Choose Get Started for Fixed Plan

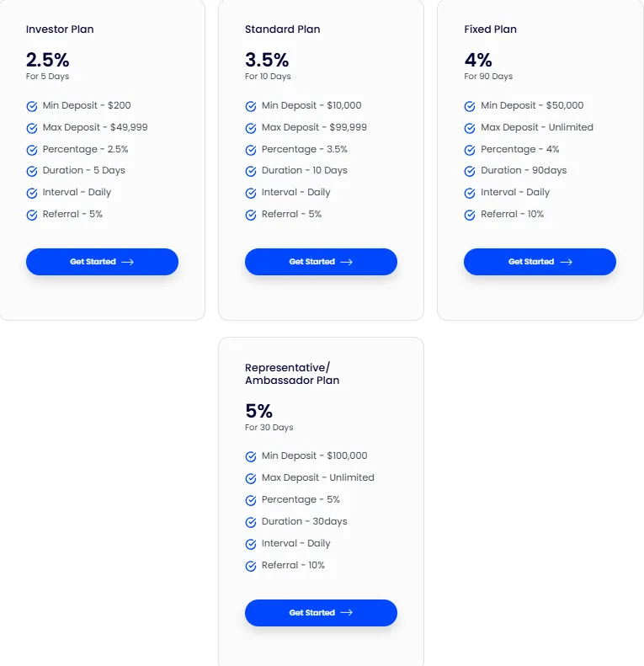[540, 262]
